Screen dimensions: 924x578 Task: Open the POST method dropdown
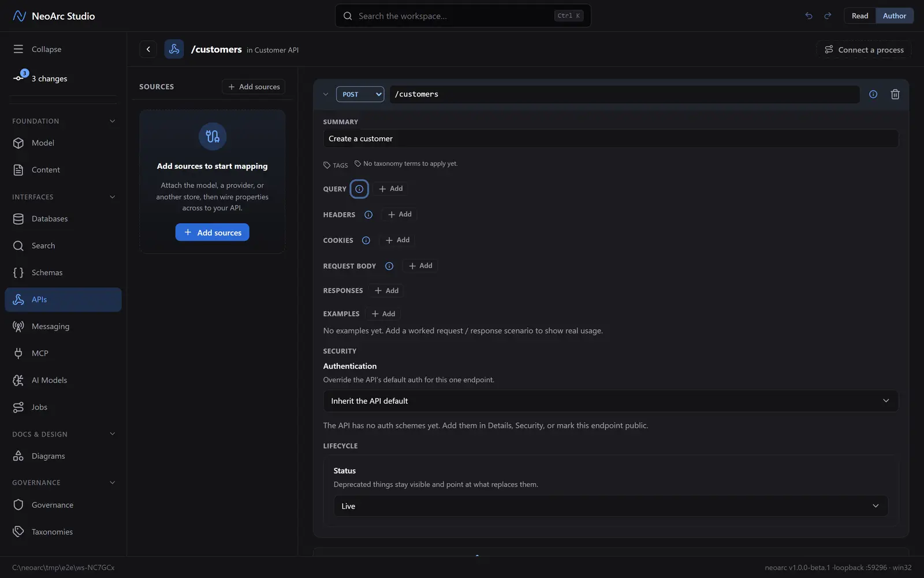click(360, 94)
